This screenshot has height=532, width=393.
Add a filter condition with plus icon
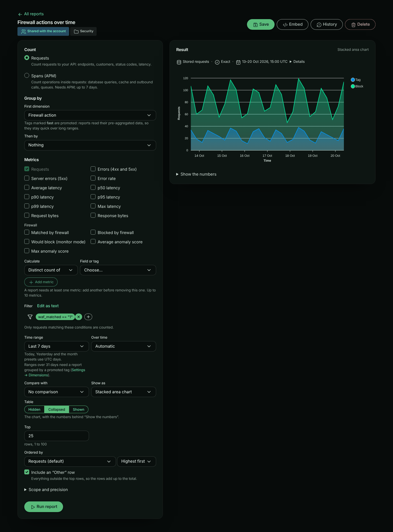tap(88, 317)
